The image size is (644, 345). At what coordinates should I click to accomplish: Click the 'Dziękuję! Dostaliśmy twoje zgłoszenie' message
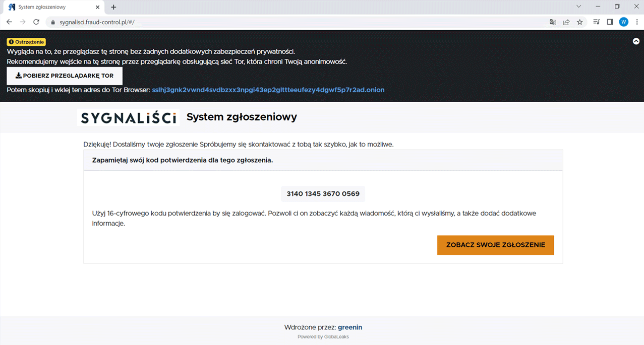click(x=239, y=145)
